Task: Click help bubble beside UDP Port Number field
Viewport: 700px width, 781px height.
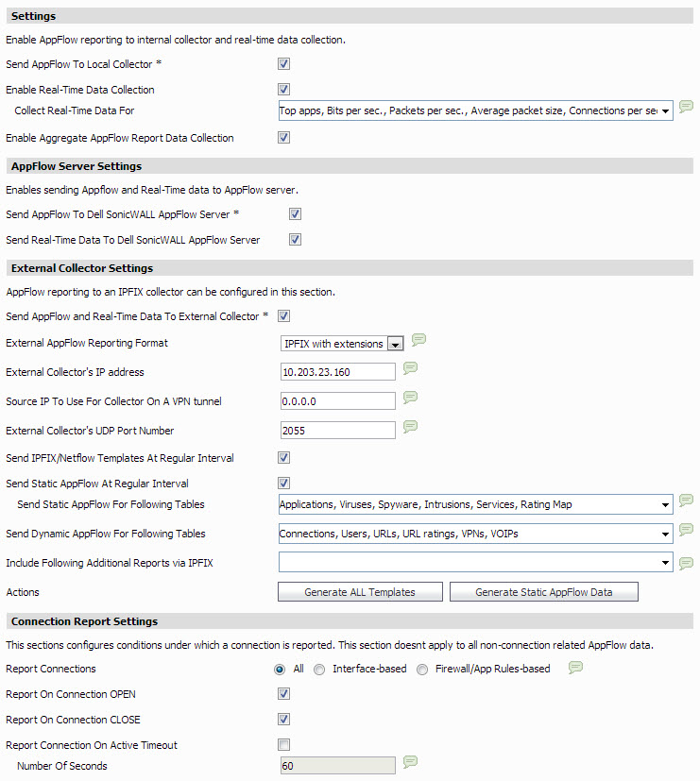Action: click(410, 427)
